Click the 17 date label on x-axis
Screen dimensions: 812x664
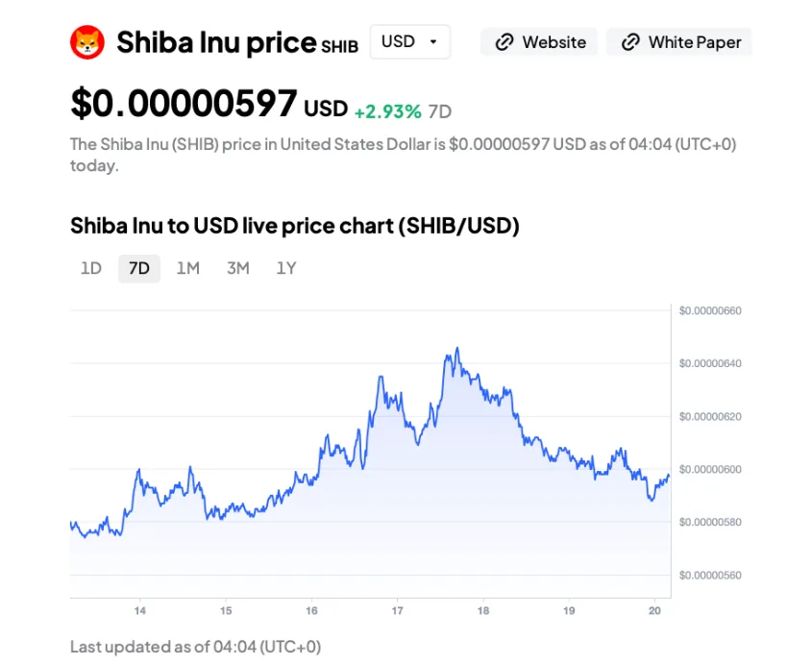[397, 610]
